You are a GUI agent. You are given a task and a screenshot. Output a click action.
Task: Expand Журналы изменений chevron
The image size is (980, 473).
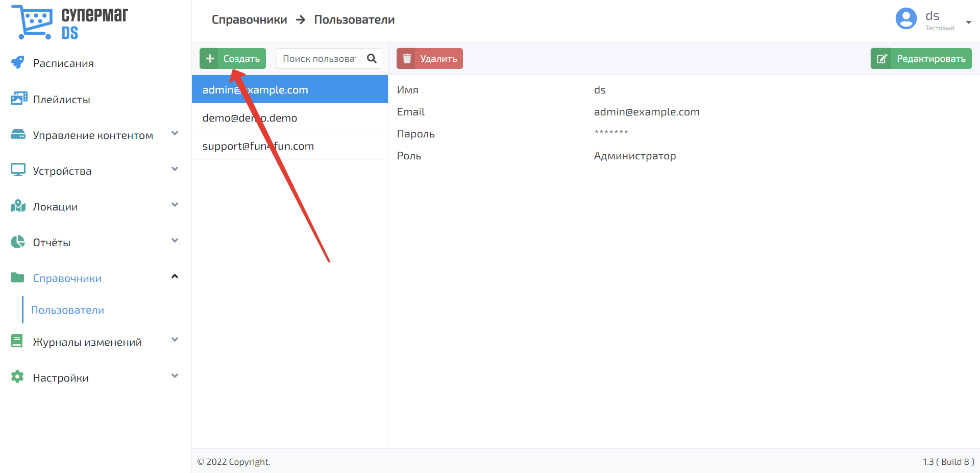tap(175, 340)
